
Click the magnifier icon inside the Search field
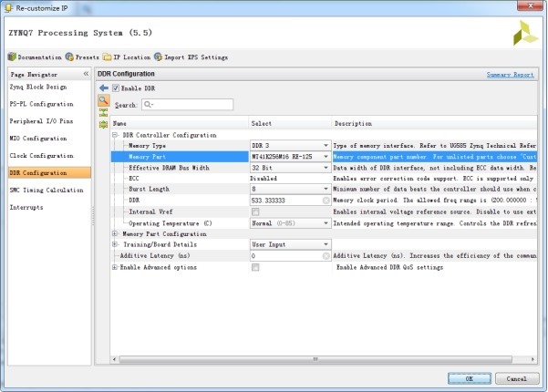pyautogui.click(x=148, y=105)
